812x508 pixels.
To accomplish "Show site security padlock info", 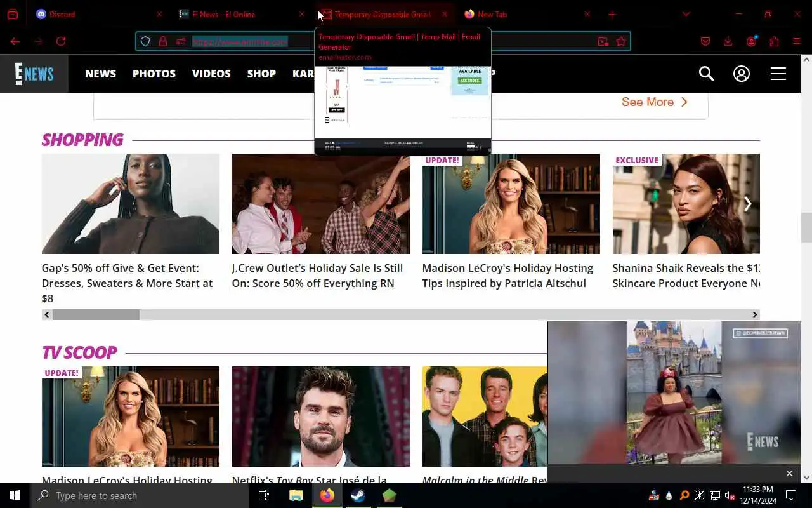I will coord(163,41).
